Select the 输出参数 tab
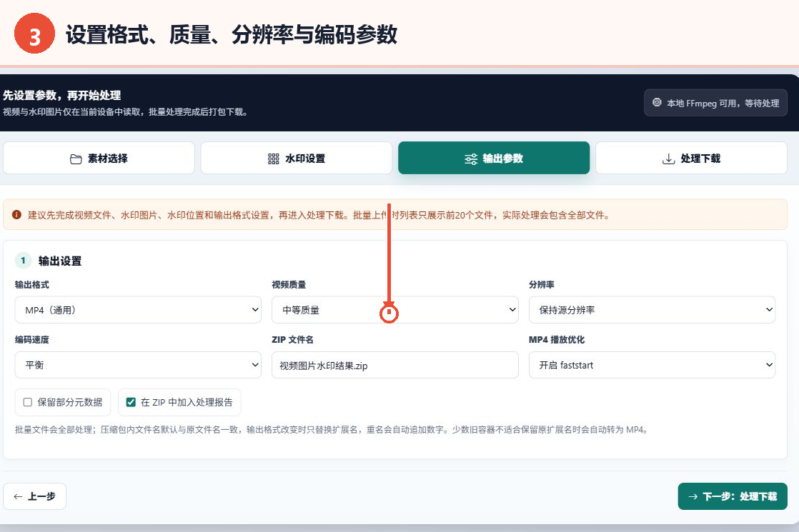This screenshot has height=532, width=799. pos(494,158)
